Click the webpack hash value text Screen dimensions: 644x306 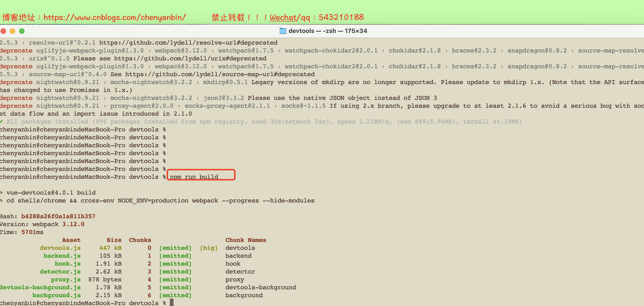(58, 216)
